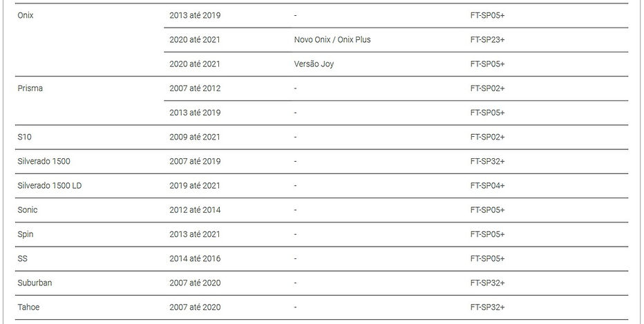
Task: Click the FT-SP23+ product code
Action: click(487, 39)
